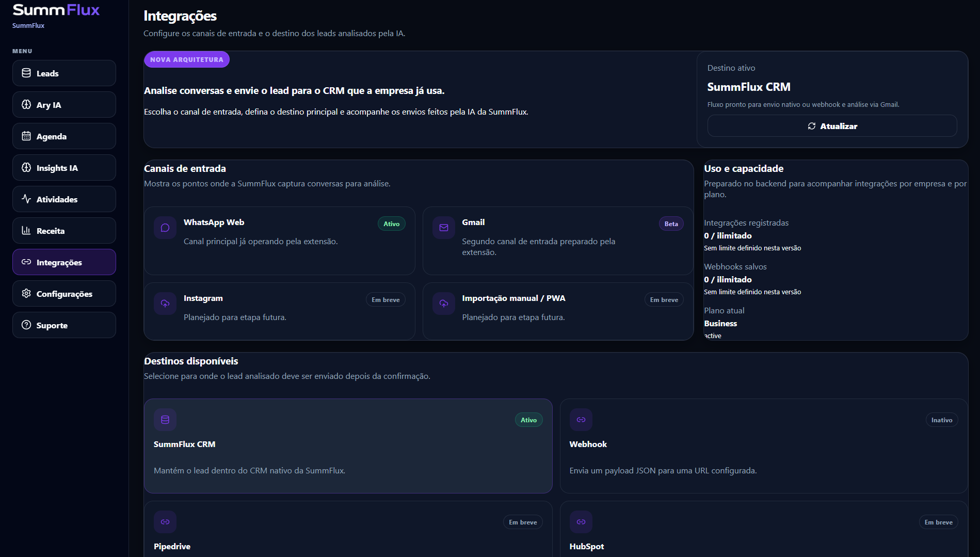Click the Receita bar chart icon
The image size is (980, 557).
(x=26, y=231)
